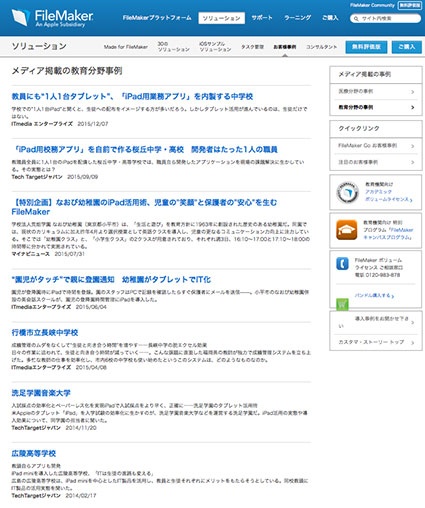
Task: Open the 導入事例をお聞かせ下さい link
Action: tap(373, 322)
